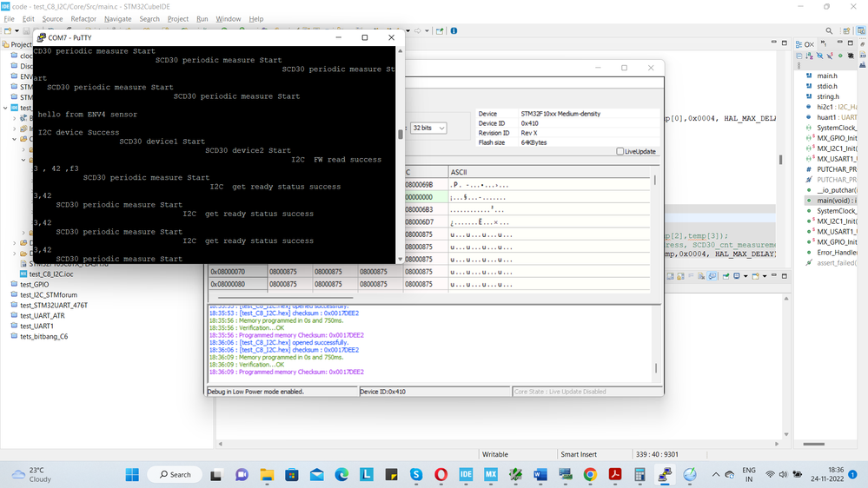Open the Navigate menu
Viewport: 868px width, 488px height.
pos(118,19)
